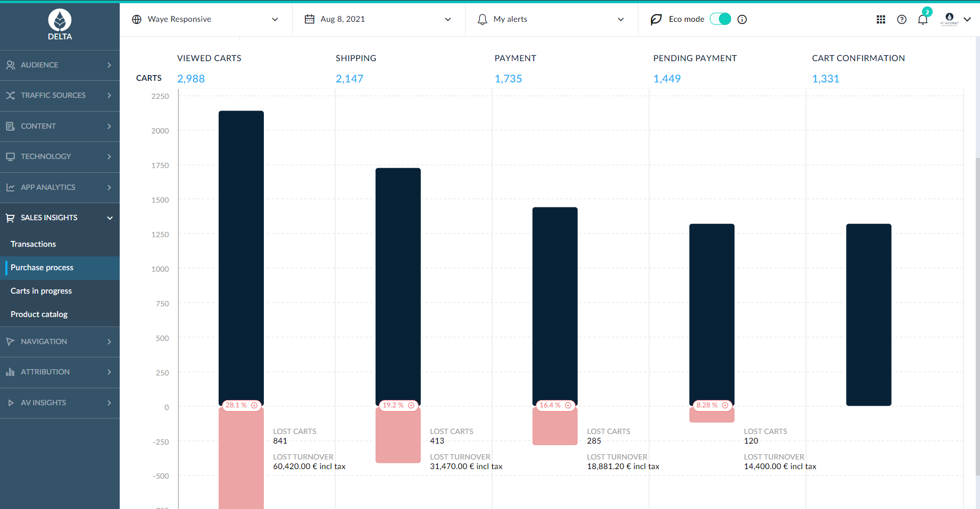980x509 pixels.
Task: Expand the Technology menu chevron
Action: pos(109,156)
